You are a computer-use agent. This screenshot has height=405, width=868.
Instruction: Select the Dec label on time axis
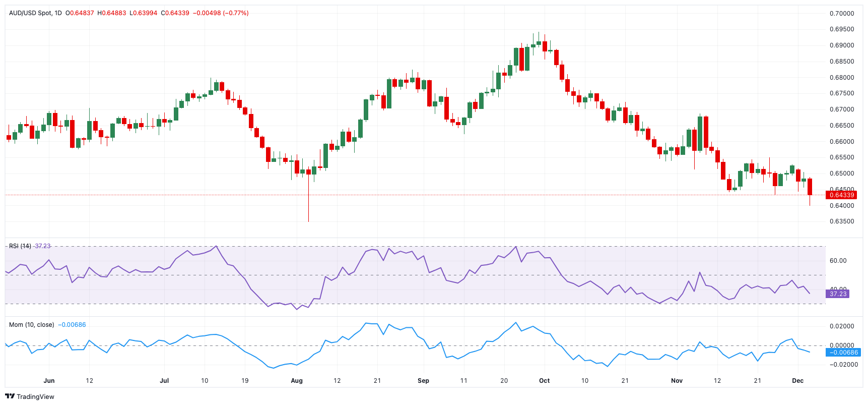coord(797,381)
